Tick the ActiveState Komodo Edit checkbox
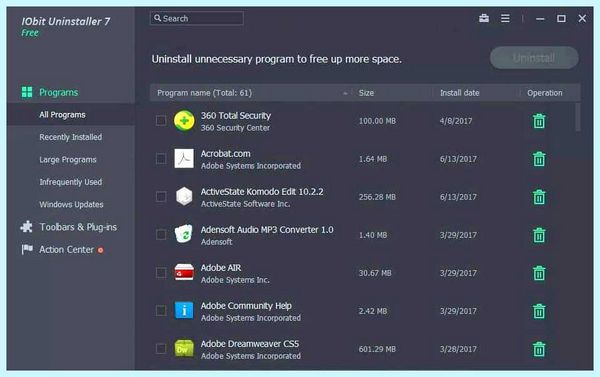Viewport: 600px width, 377px height. pos(161,196)
